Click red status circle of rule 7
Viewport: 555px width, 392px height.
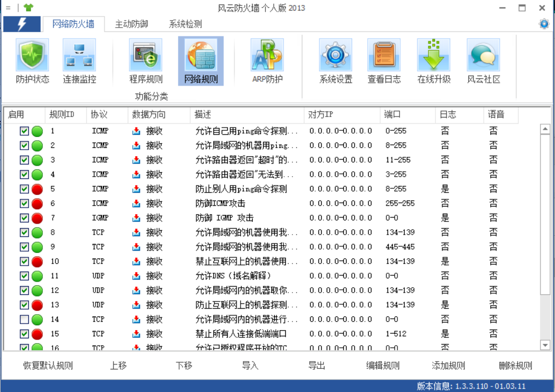[37, 218]
